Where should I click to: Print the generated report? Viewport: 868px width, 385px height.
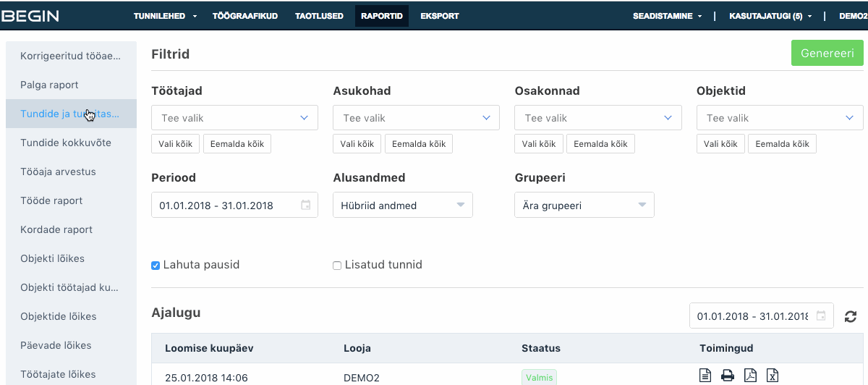[728, 375]
